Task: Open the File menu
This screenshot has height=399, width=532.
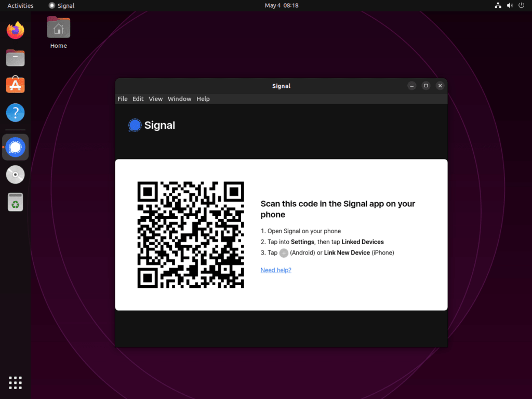Action: [122, 99]
